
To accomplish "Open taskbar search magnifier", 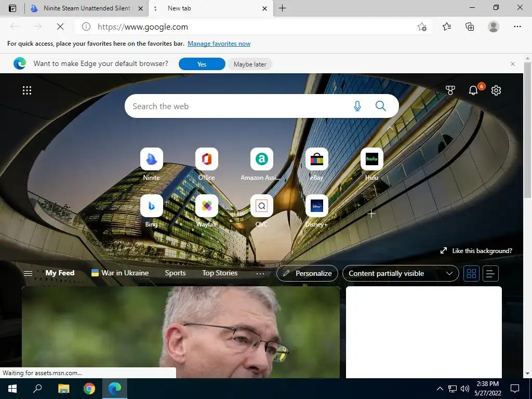I will 37,389.
